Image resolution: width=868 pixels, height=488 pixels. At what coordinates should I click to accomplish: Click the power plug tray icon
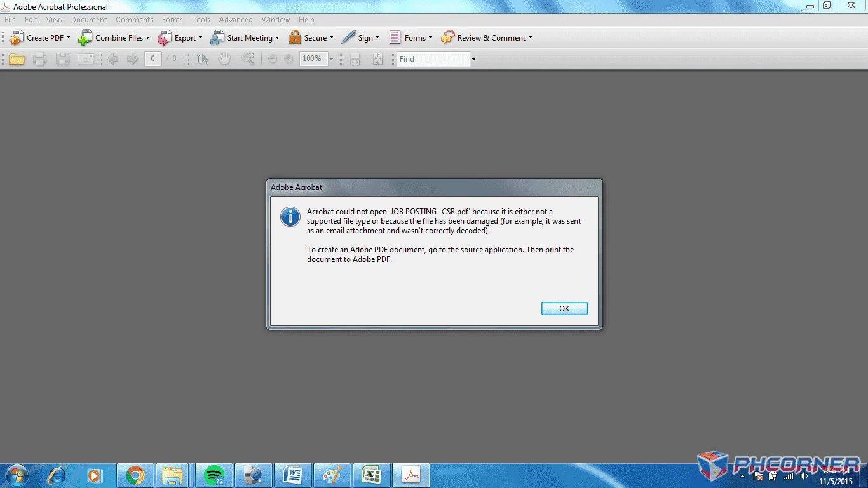pyautogui.click(x=773, y=475)
